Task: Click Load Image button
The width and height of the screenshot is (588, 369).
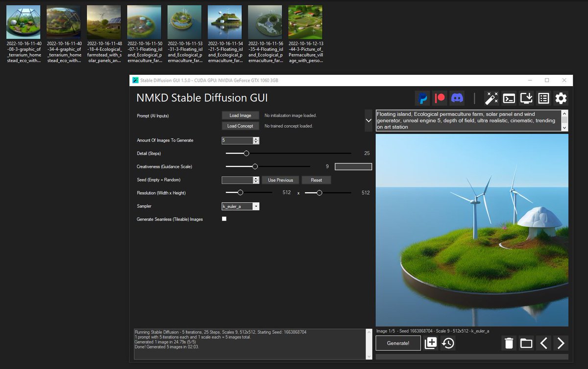Action: [x=241, y=115]
